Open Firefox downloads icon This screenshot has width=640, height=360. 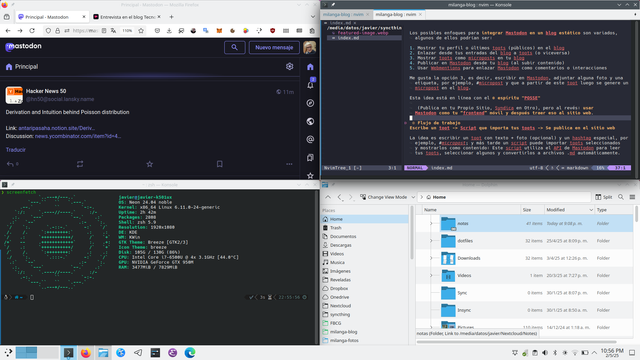169,31
